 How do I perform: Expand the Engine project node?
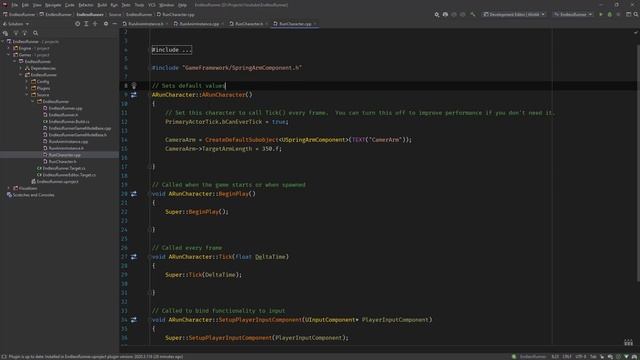tap(9, 48)
